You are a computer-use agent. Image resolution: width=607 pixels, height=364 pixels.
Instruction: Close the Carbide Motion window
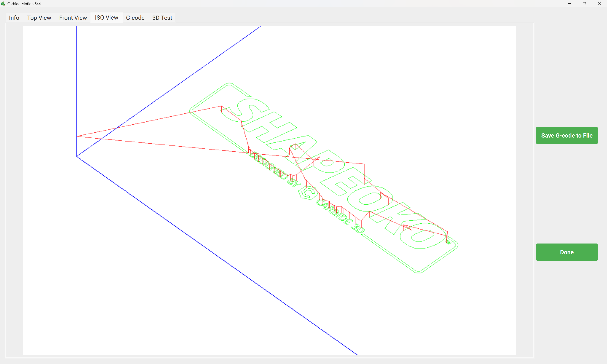pyautogui.click(x=599, y=4)
